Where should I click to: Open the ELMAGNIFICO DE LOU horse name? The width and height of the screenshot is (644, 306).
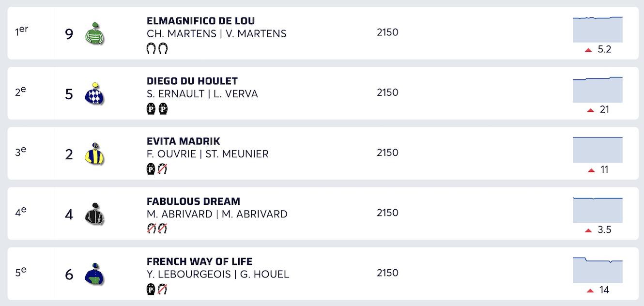coord(200,21)
